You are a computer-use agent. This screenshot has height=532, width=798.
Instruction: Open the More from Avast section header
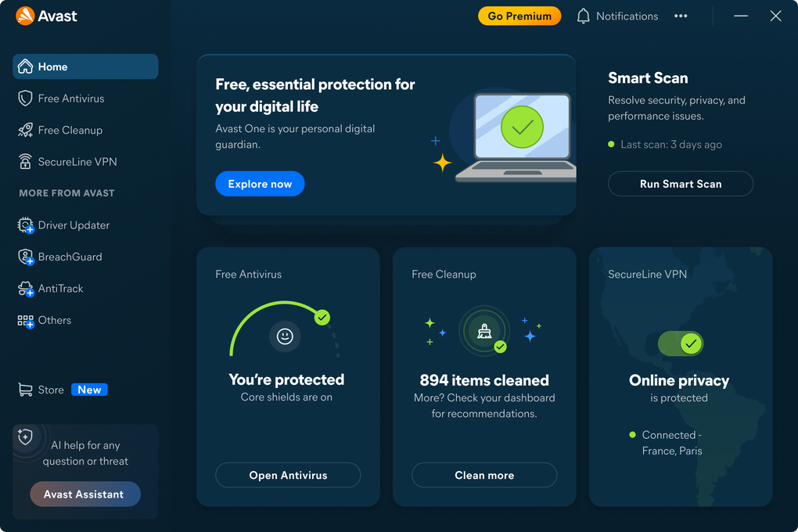coord(66,192)
